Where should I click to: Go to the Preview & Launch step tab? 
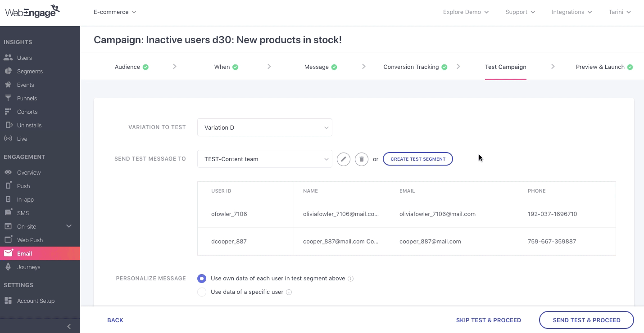coord(604,67)
